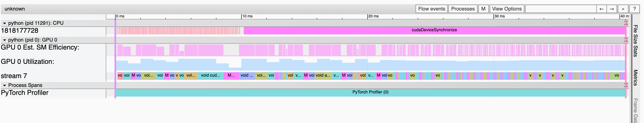Close the python (pid 11291) CPU process row
The image size is (644, 123).
[x=626, y=23]
